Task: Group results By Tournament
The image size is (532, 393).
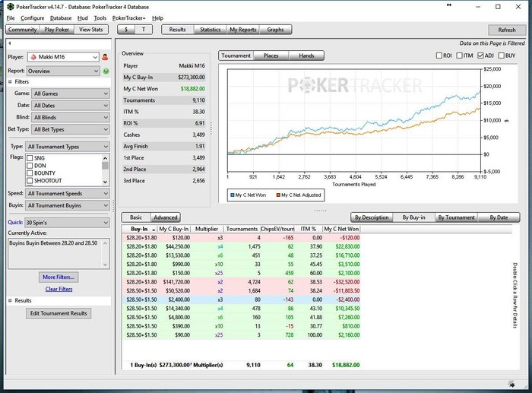Action: click(x=456, y=217)
